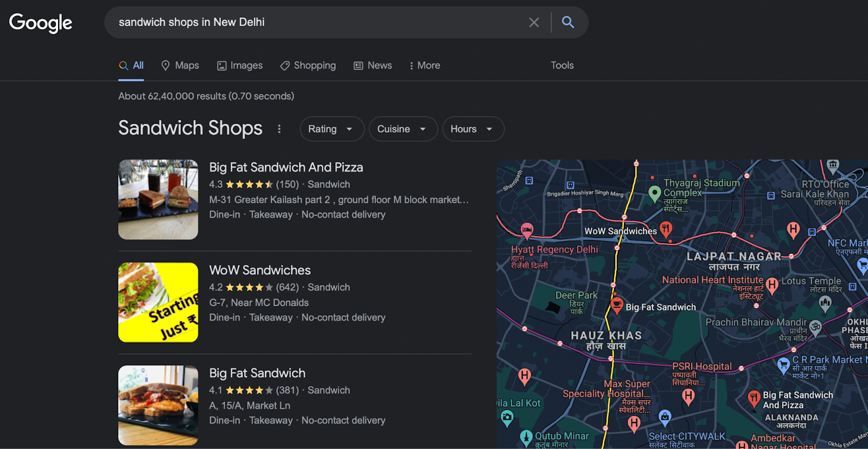Click Big Fat Sandwich And Pizza thumbnail
Image resolution: width=868 pixels, height=449 pixels.
click(x=158, y=199)
